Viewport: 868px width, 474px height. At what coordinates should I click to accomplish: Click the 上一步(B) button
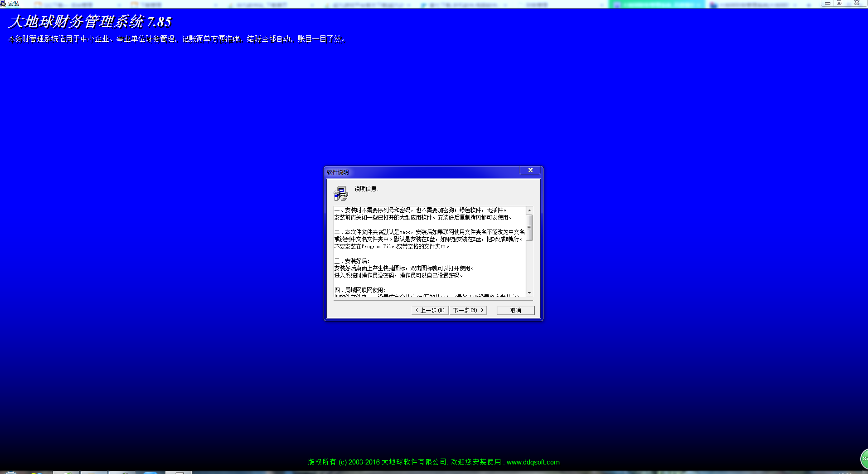click(x=430, y=310)
